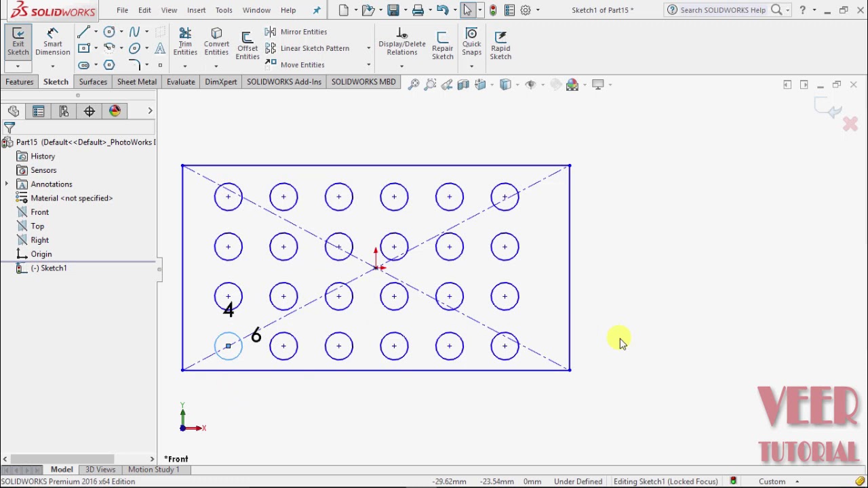Toggle Quick Snaps
This screenshot has width=868, height=488.
point(471,42)
